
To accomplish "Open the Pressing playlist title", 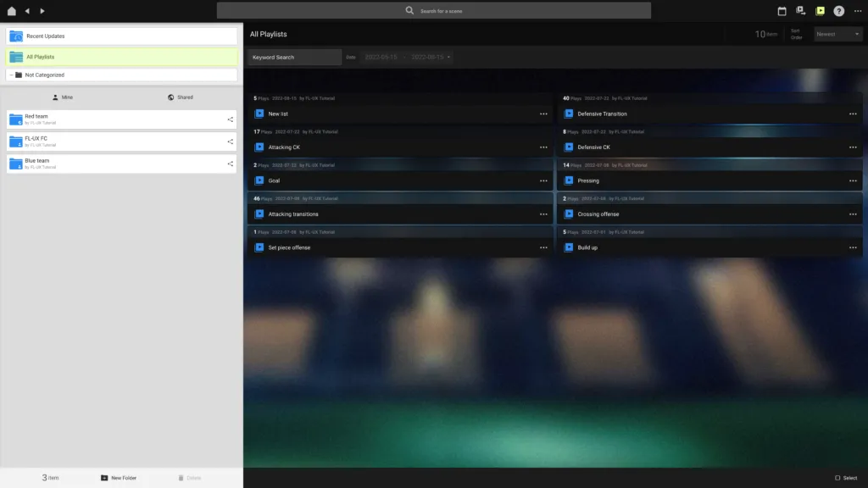I will 588,181.
